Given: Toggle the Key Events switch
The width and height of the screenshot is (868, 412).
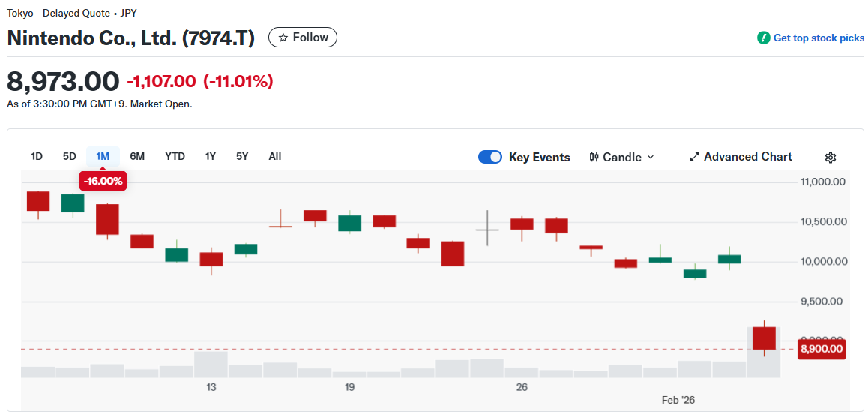Looking at the screenshot, I should pyautogui.click(x=490, y=157).
